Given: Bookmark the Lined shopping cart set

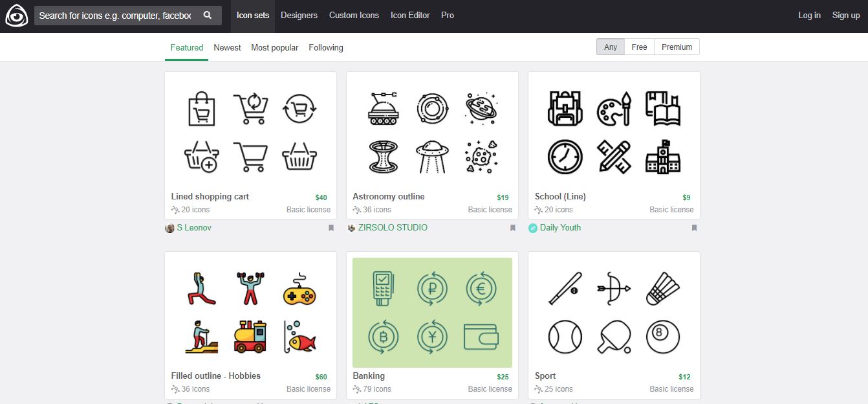Looking at the screenshot, I should click(331, 228).
